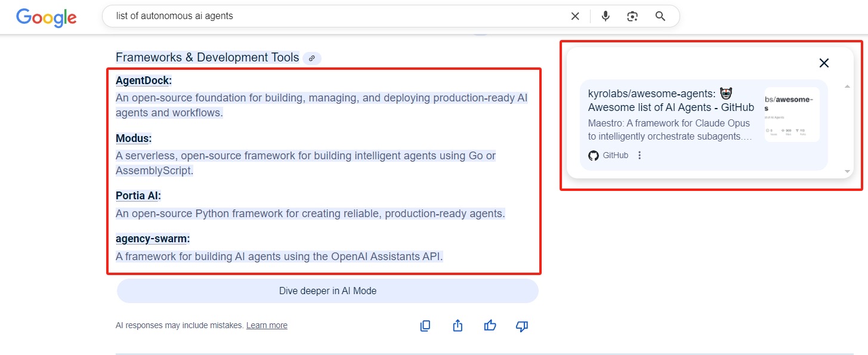Open the Learn more link
This screenshot has width=868, height=355.
click(x=267, y=326)
